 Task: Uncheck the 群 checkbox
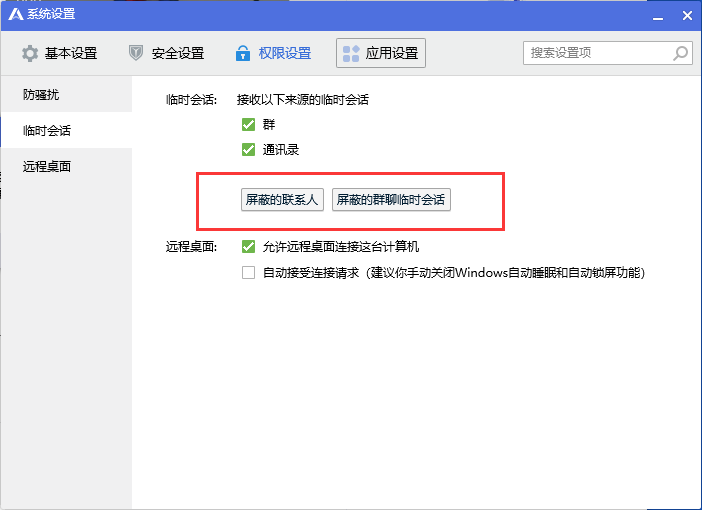[x=248, y=124]
